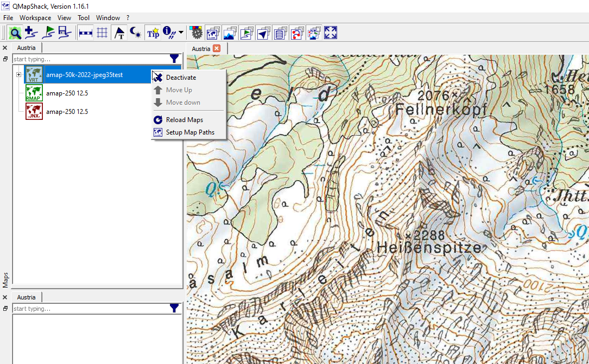Viewport: 589px width, 364px height.
Task: Toggle night/day mode moon icon
Action: [x=136, y=33]
